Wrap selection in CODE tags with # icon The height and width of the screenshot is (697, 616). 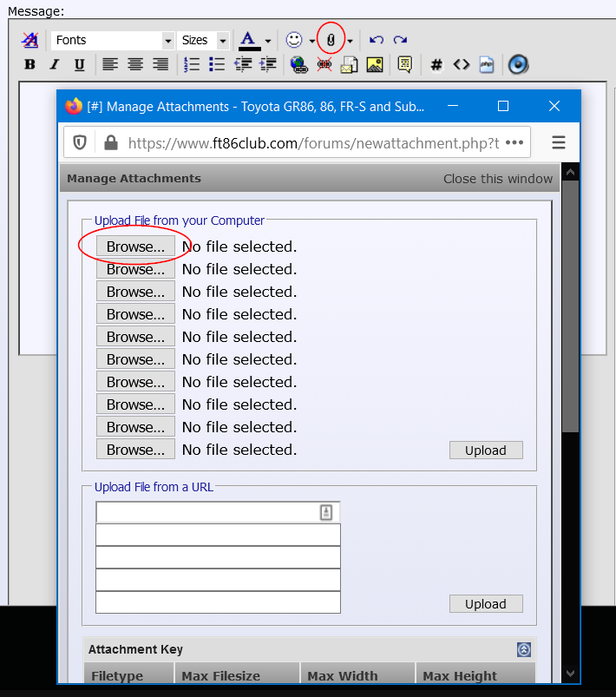436,64
